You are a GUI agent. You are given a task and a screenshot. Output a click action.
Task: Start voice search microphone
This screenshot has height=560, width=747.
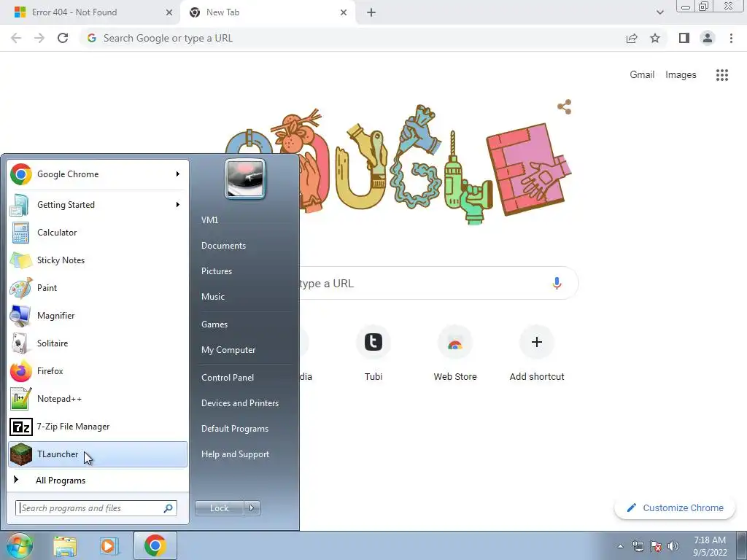point(557,284)
